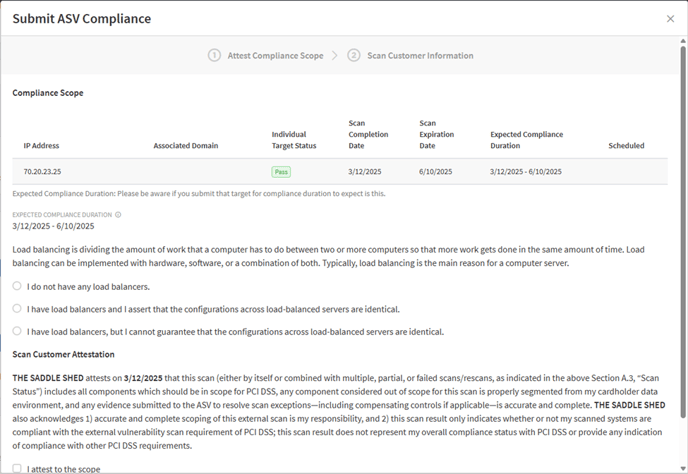Click the Associated Domain column header

tap(186, 146)
